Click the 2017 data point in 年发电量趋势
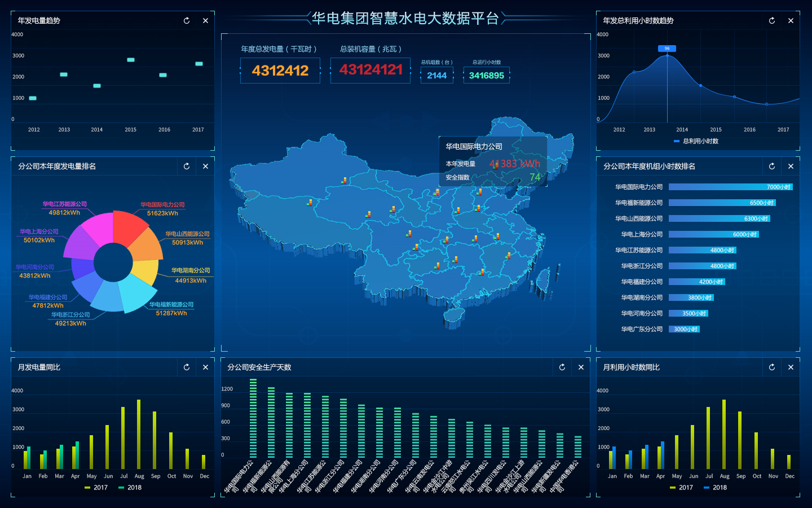The height and width of the screenshot is (508, 812). 199,64
